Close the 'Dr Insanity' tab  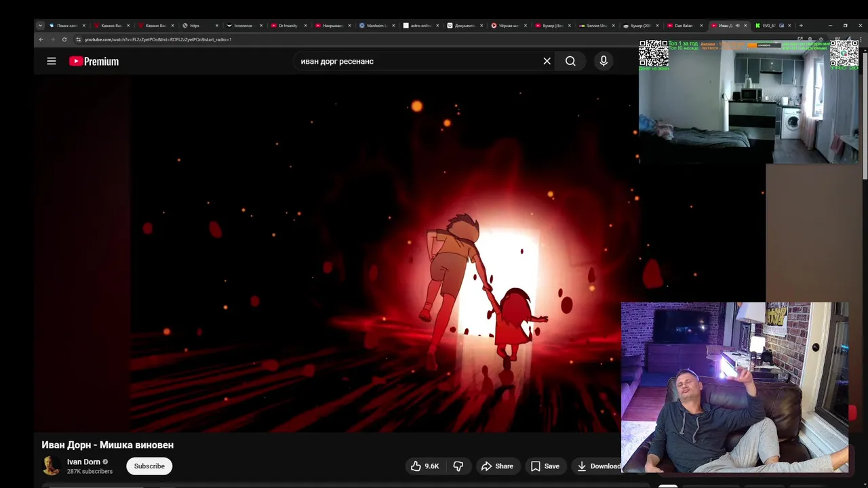[x=305, y=26]
